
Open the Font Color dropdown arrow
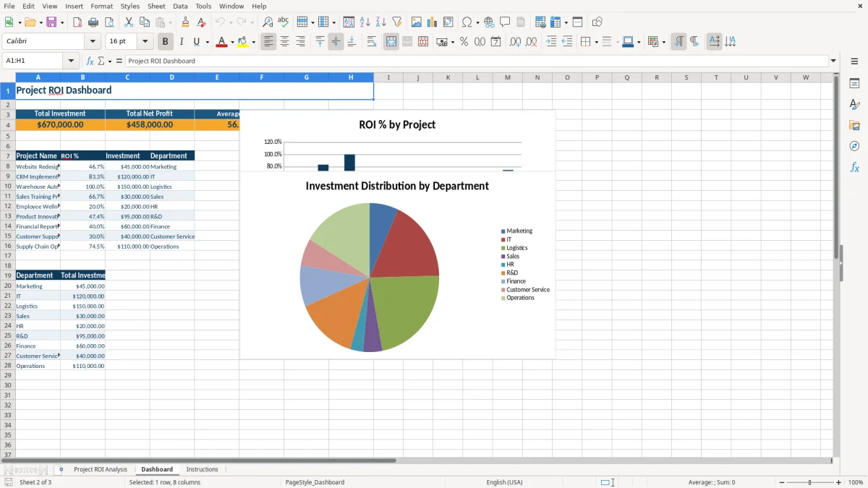pyautogui.click(x=232, y=42)
